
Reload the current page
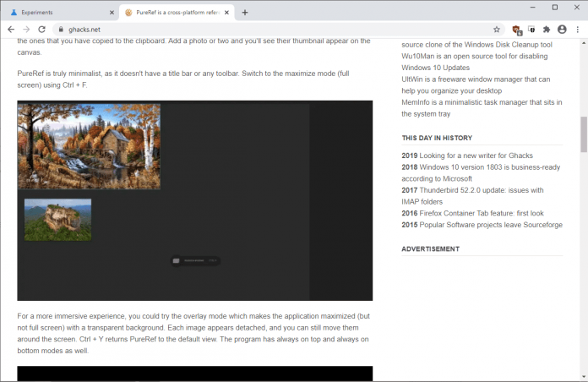[41, 29]
